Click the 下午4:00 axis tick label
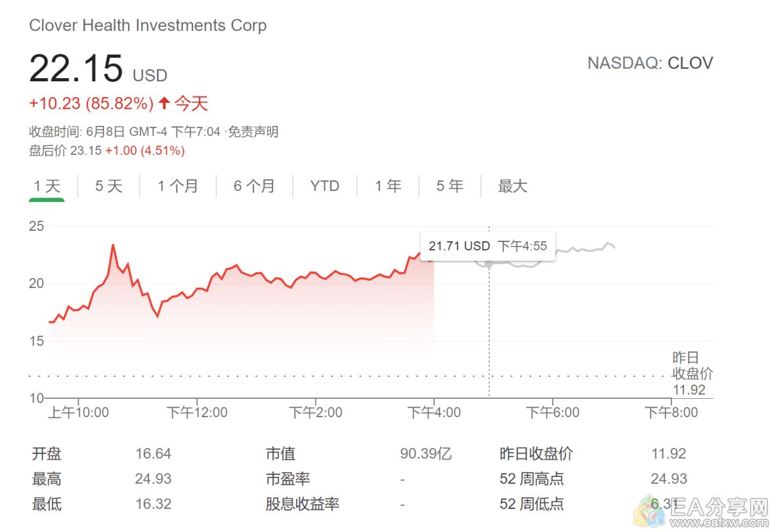 point(434,412)
